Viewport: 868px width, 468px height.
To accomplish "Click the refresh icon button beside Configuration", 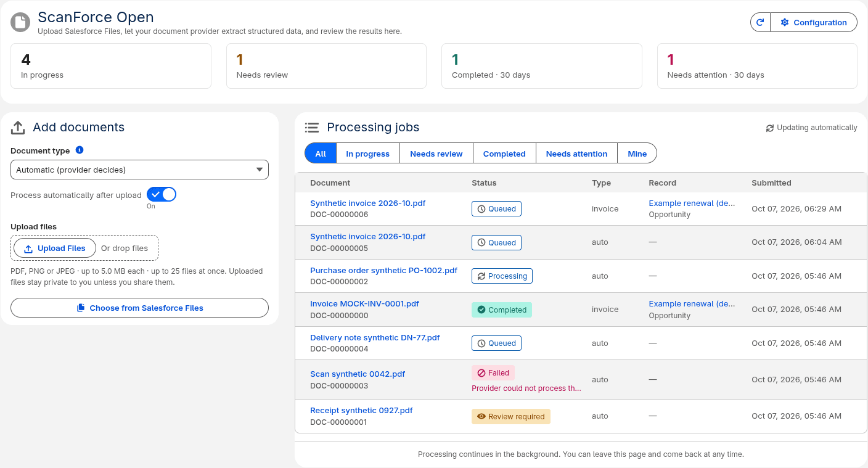I will 760,22.
